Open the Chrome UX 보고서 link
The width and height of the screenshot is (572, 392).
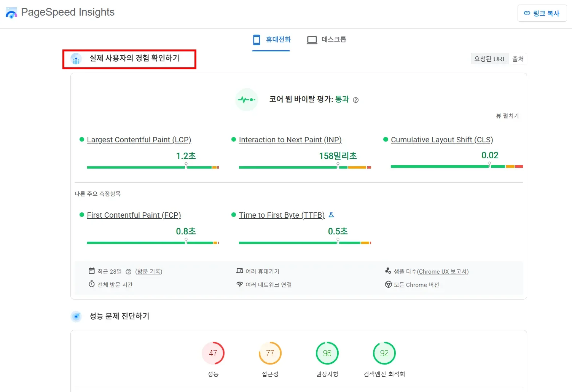(x=443, y=271)
